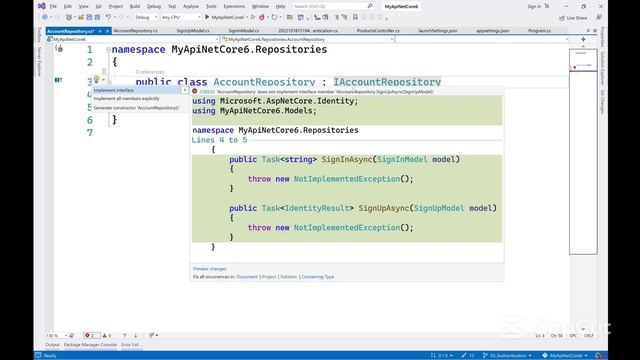Open the Any CPU platform dropdown
This screenshot has height=360, width=640.
(181, 17)
